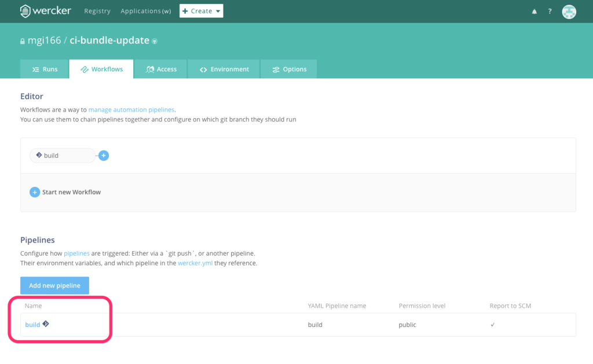The image size is (593, 364).
Task: Click the ci-bundle-update application name
Action: [109, 40]
